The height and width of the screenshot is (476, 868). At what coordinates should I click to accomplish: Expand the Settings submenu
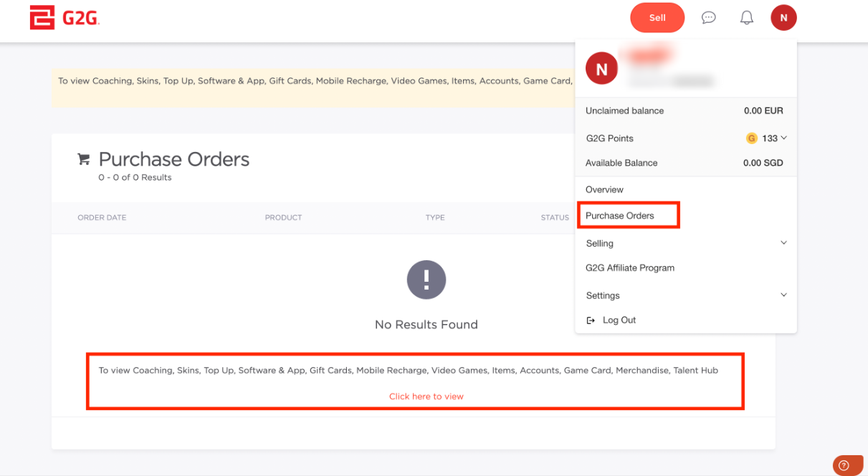tap(686, 295)
